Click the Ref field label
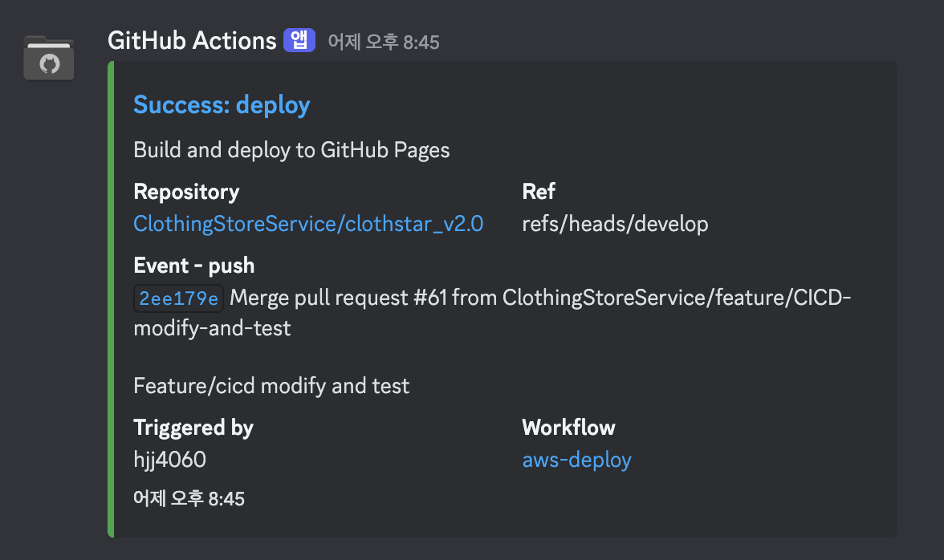The width and height of the screenshot is (944, 560). coord(538,191)
